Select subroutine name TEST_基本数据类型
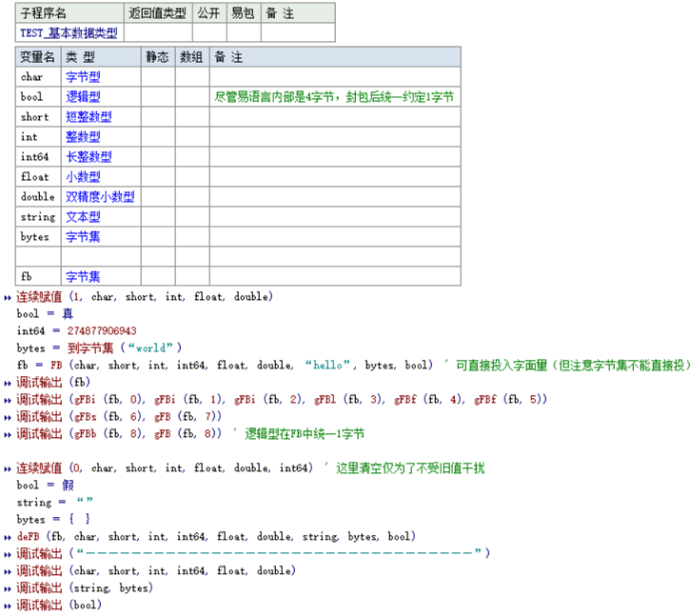 tap(69, 33)
